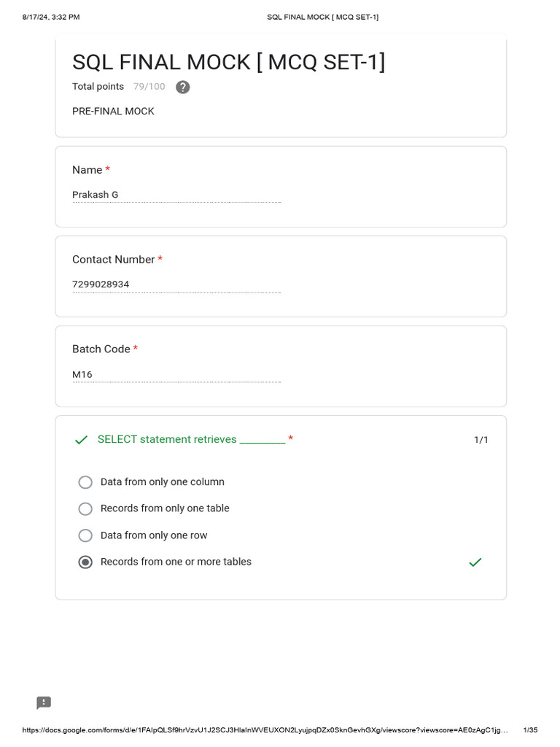
Task: Select 'Records from only one table' option
Action: pyautogui.click(x=85, y=508)
